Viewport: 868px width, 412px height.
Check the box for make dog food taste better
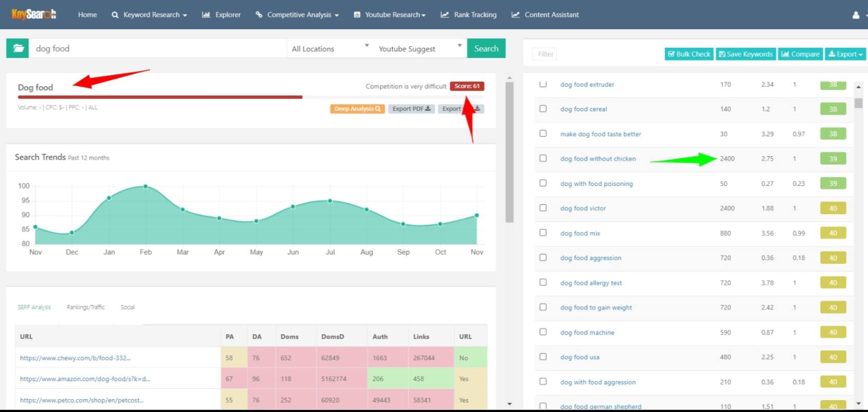pos(543,133)
